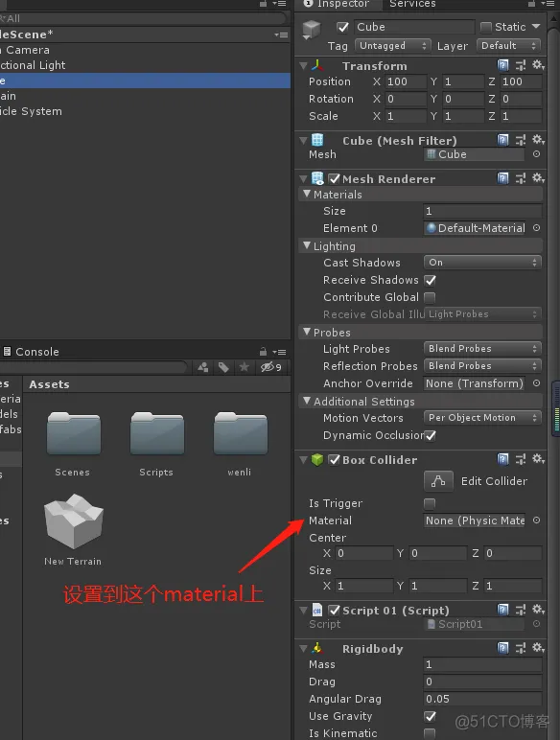The height and width of the screenshot is (740, 560).
Task: Open Reflection Probes dropdown
Action: pos(482,366)
